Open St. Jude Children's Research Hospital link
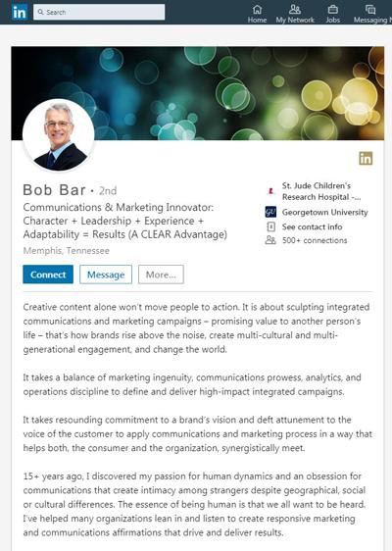The height and width of the screenshot is (551, 392). 321,191
